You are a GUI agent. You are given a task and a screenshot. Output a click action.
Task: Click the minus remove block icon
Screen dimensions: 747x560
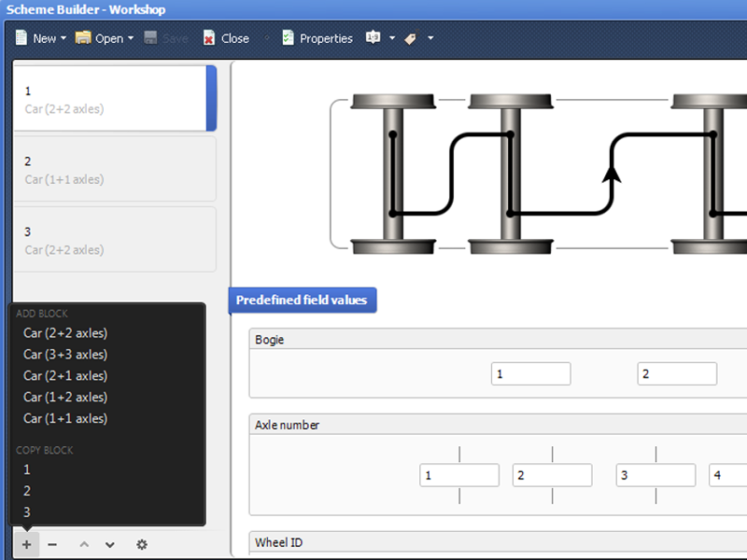[52, 544]
